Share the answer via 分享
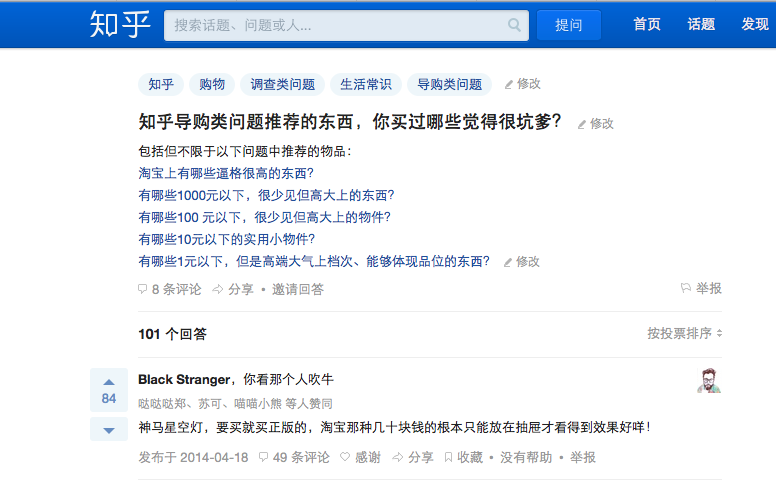 click(x=413, y=457)
